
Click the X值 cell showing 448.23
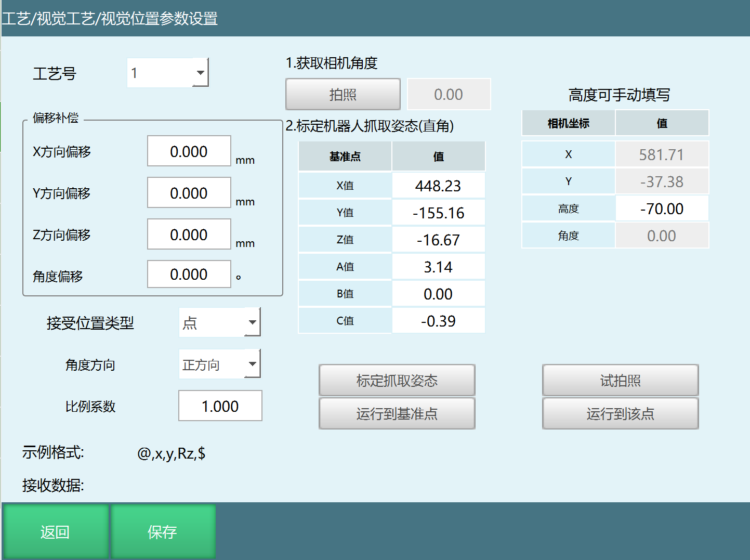click(x=438, y=186)
